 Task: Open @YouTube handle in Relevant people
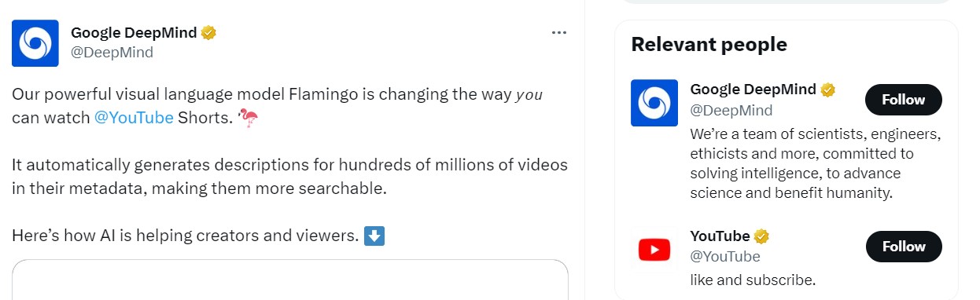point(725,256)
